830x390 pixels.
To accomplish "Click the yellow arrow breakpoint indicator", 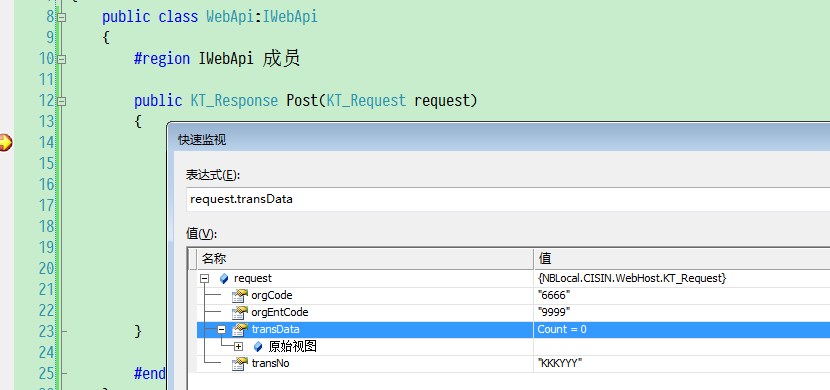I will click(x=5, y=142).
